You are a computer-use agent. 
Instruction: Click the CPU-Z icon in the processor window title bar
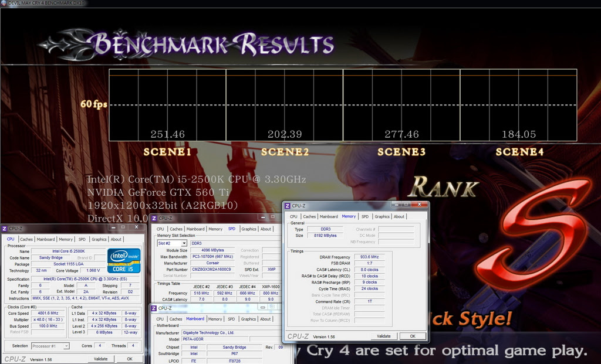click(5, 229)
